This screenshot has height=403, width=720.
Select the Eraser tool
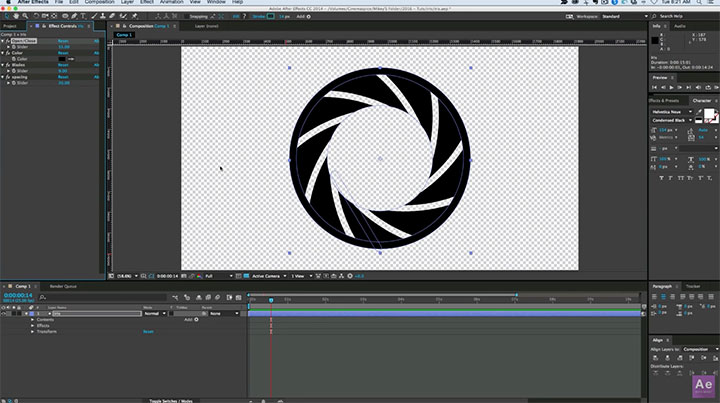point(112,16)
